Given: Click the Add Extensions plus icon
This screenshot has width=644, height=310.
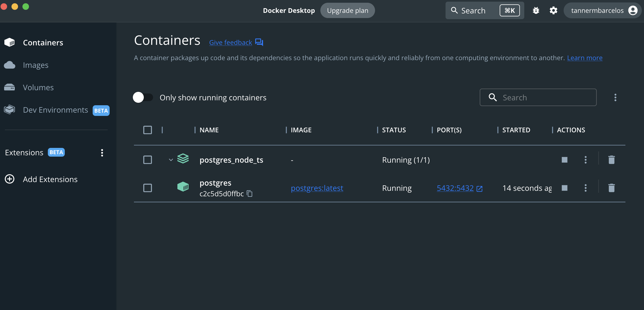Looking at the screenshot, I should [10, 179].
